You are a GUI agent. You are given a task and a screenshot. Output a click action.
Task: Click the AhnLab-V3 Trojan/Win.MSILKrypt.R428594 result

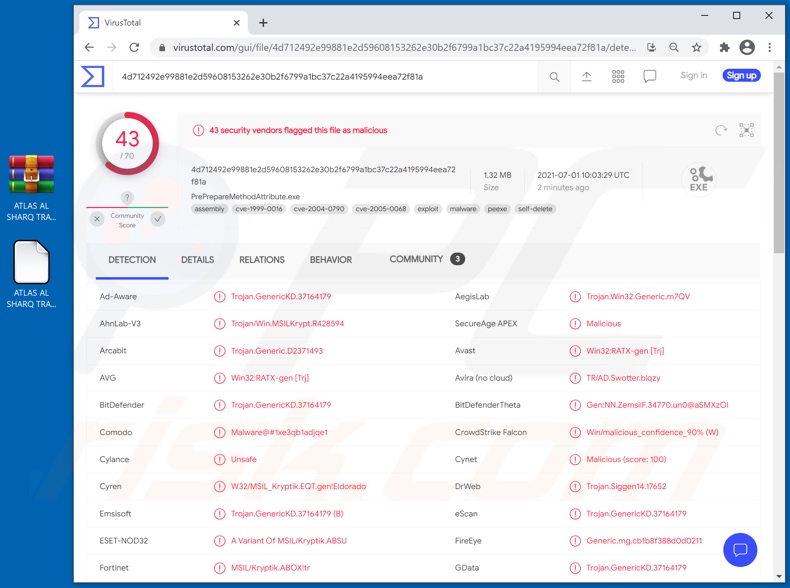pos(287,323)
